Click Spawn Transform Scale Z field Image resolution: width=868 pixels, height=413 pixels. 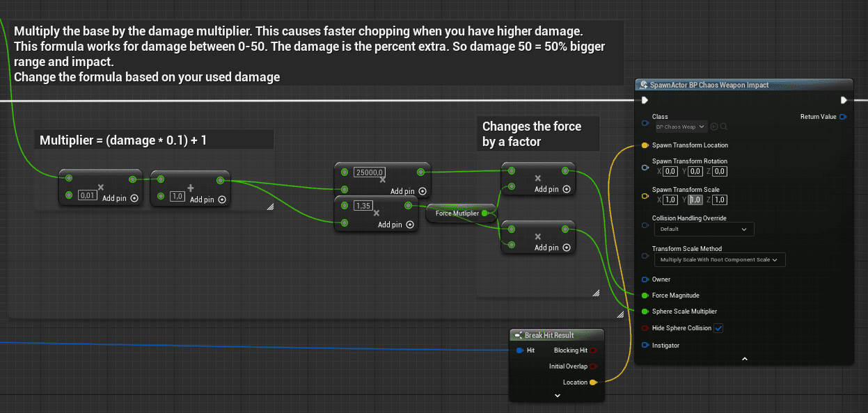(x=720, y=200)
